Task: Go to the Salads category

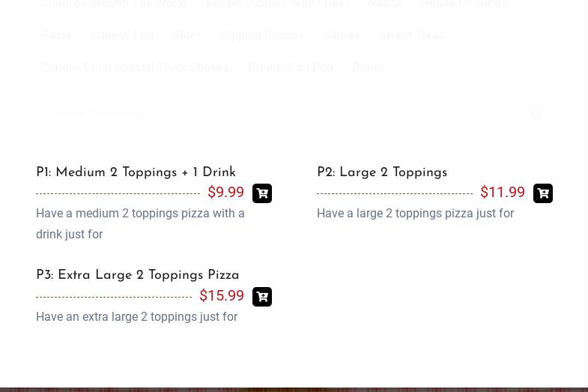Action: 341,35
